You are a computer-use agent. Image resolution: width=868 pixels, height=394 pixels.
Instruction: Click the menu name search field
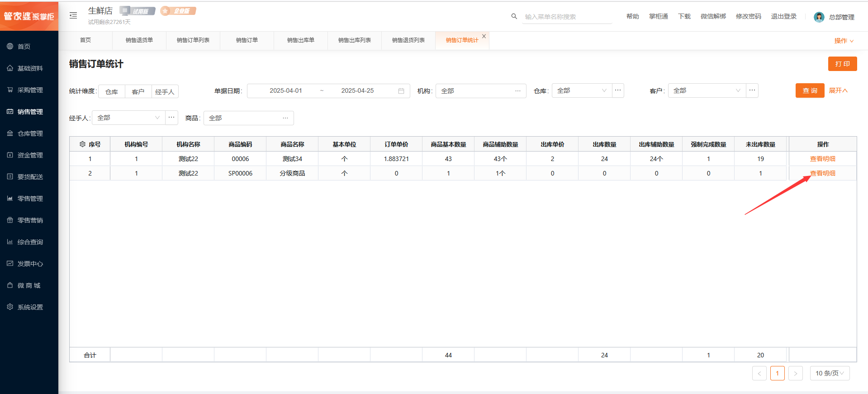coord(567,17)
